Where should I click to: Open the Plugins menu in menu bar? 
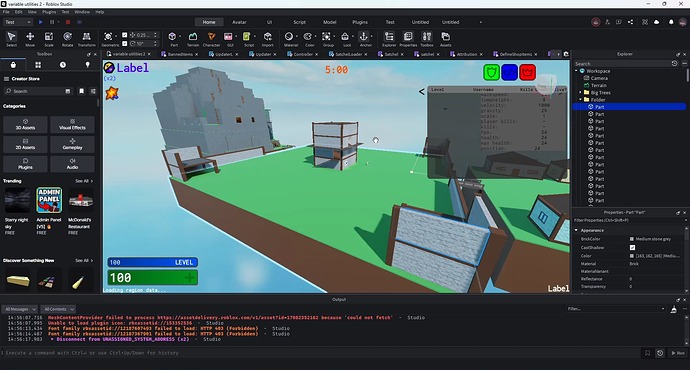coord(49,12)
